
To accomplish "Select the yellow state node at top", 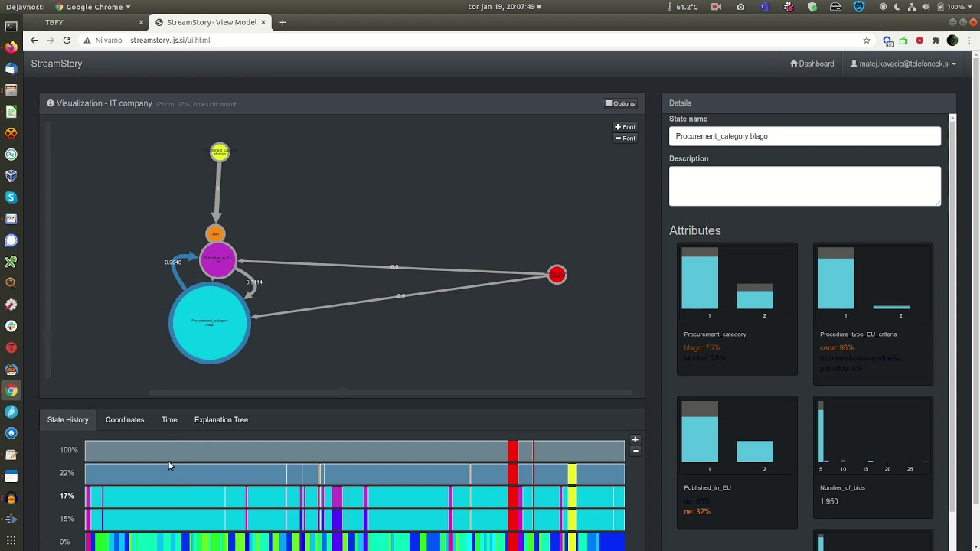I will click(x=220, y=152).
